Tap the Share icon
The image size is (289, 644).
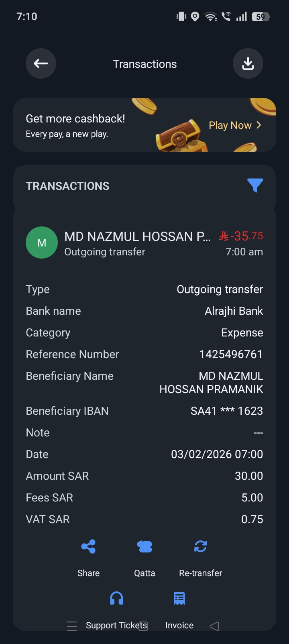pyautogui.click(x=88, y=546)
